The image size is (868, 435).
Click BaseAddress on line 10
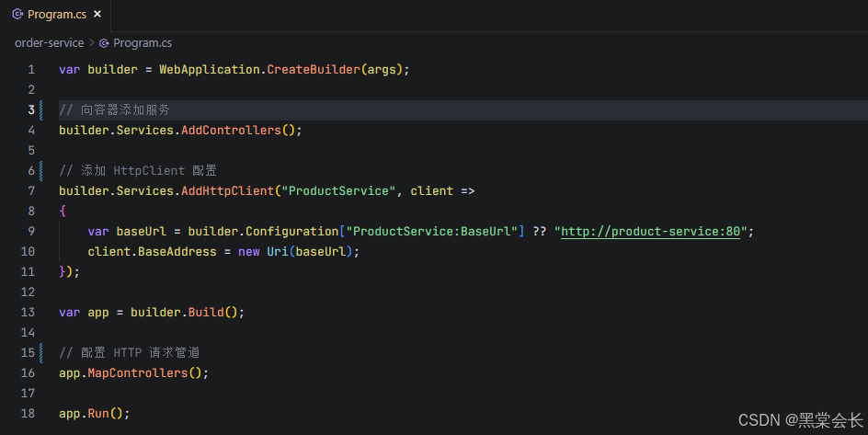point(177,252)
